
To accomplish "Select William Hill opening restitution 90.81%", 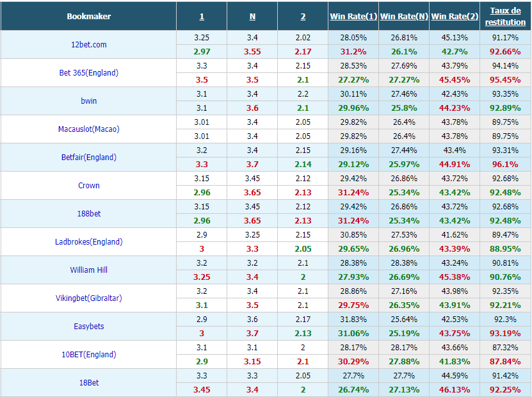I will click(x=505, y=263).
